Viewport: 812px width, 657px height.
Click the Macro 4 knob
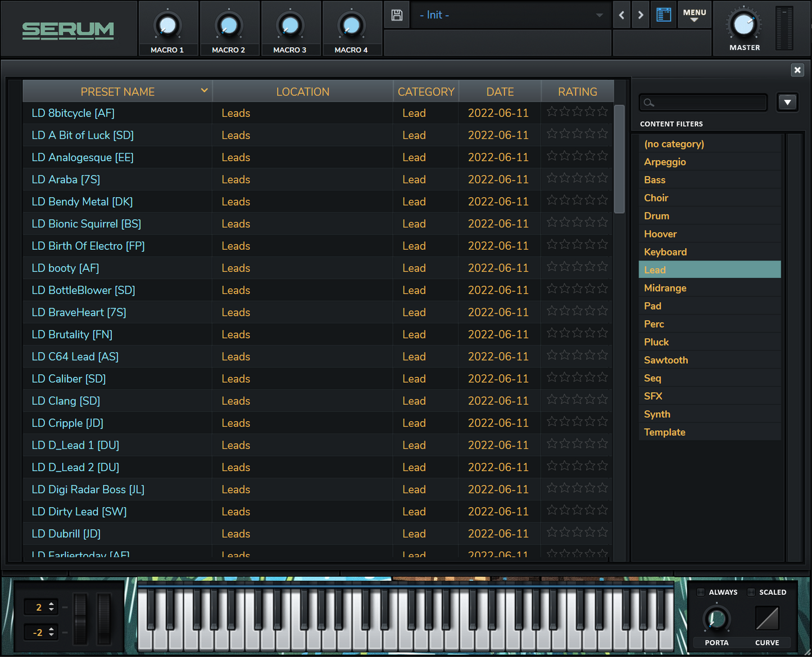[351, 25]
